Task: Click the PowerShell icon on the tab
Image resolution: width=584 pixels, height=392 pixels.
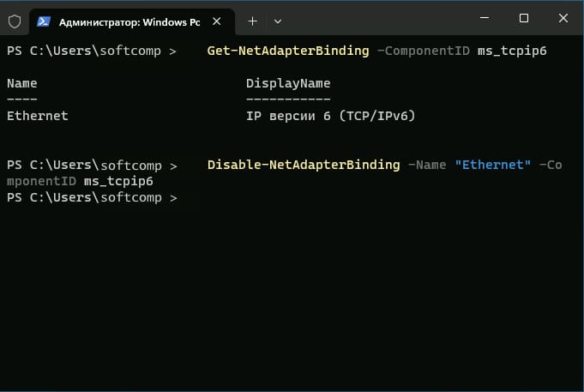Action: tap(44, 21)
